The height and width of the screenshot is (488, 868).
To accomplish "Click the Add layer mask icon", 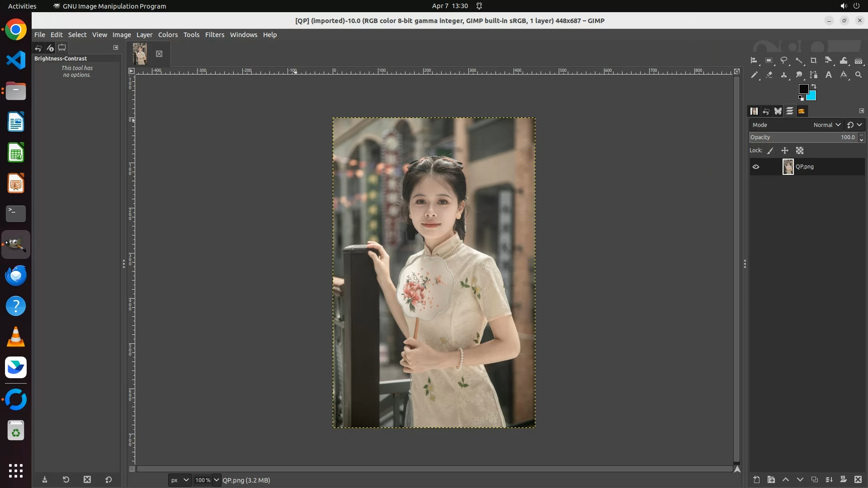I will [x=843, y=479].
